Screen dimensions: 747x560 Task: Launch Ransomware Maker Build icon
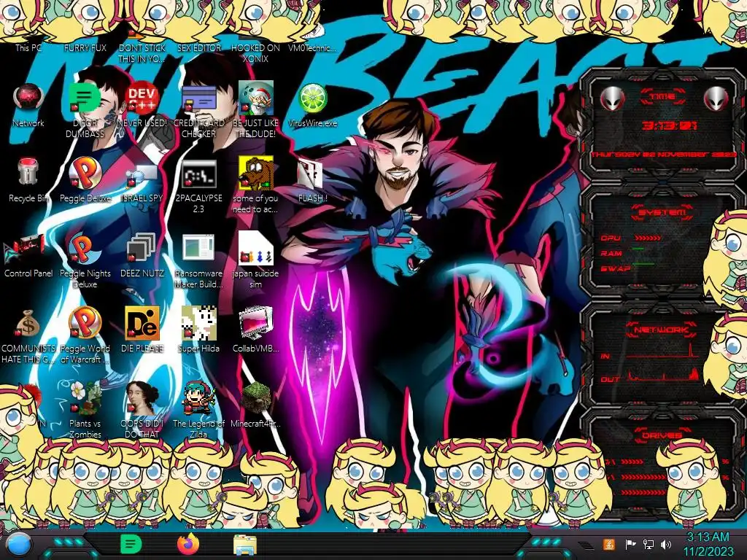click(198, 248)
